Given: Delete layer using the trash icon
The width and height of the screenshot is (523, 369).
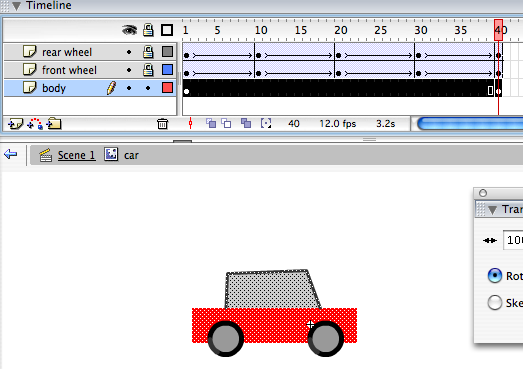Looking at the screenshot, I should tap(162, 124).
